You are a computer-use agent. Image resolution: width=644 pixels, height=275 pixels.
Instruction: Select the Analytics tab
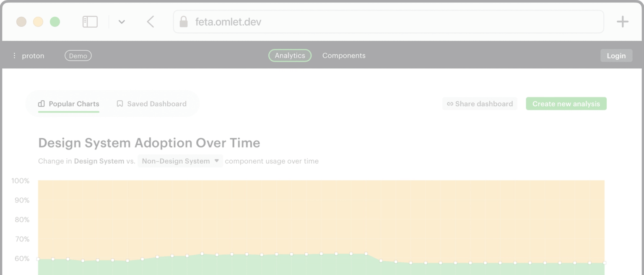point(290,55)
